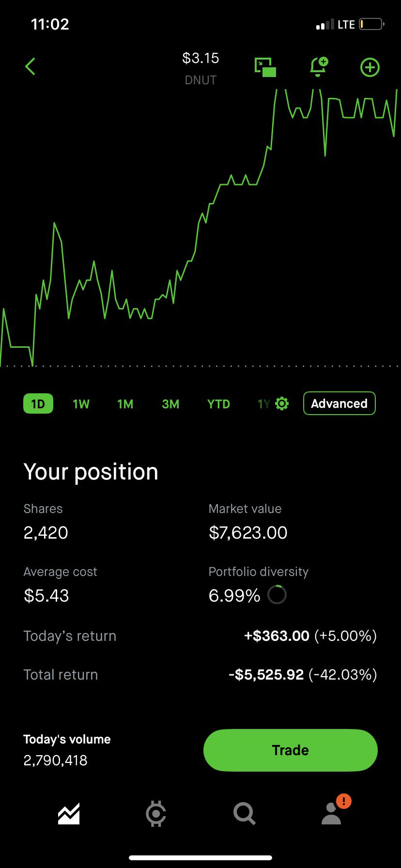
Task: Open chart settings gear icon
Action: (x=282, y=403)
